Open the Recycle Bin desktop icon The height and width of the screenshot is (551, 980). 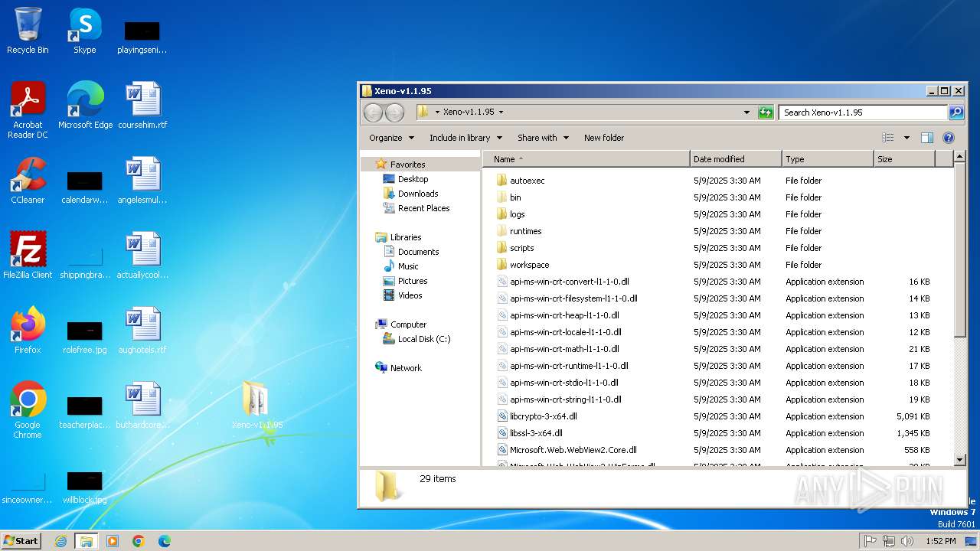(28, 31)
